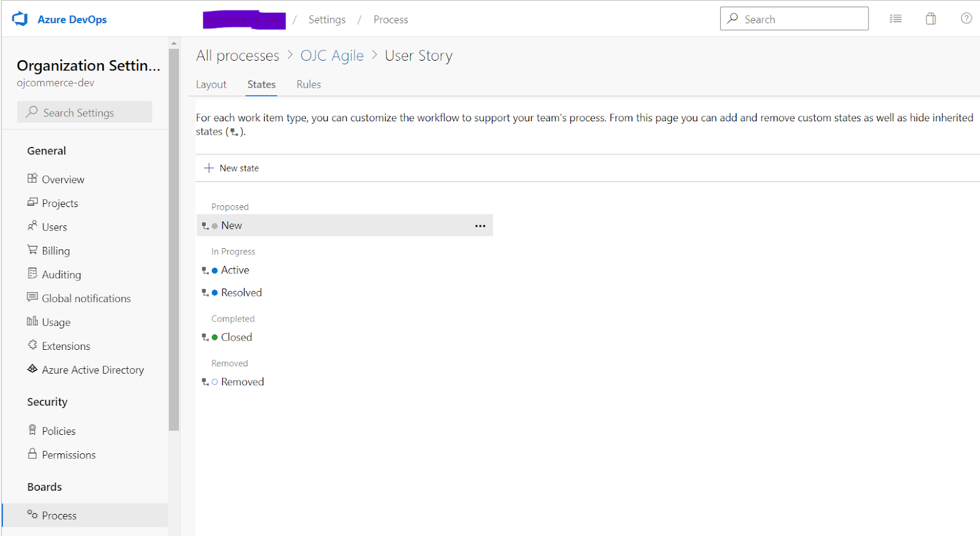Open the OJC Agile process link

point(332,56)
